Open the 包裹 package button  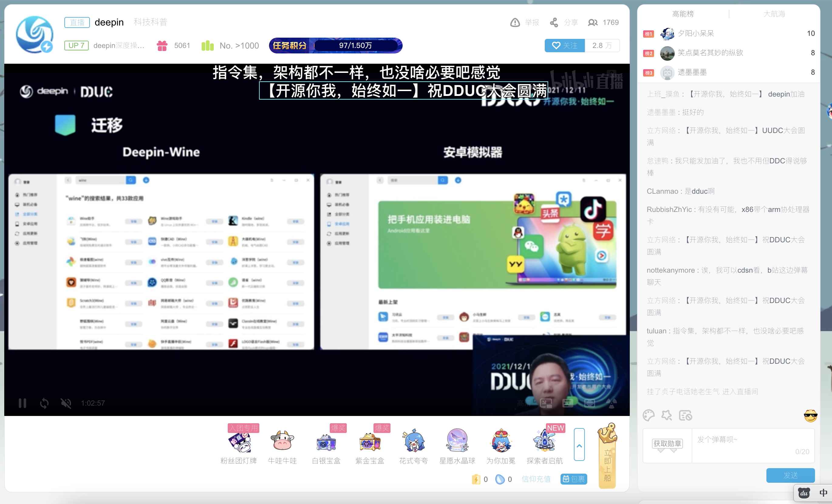574,479
